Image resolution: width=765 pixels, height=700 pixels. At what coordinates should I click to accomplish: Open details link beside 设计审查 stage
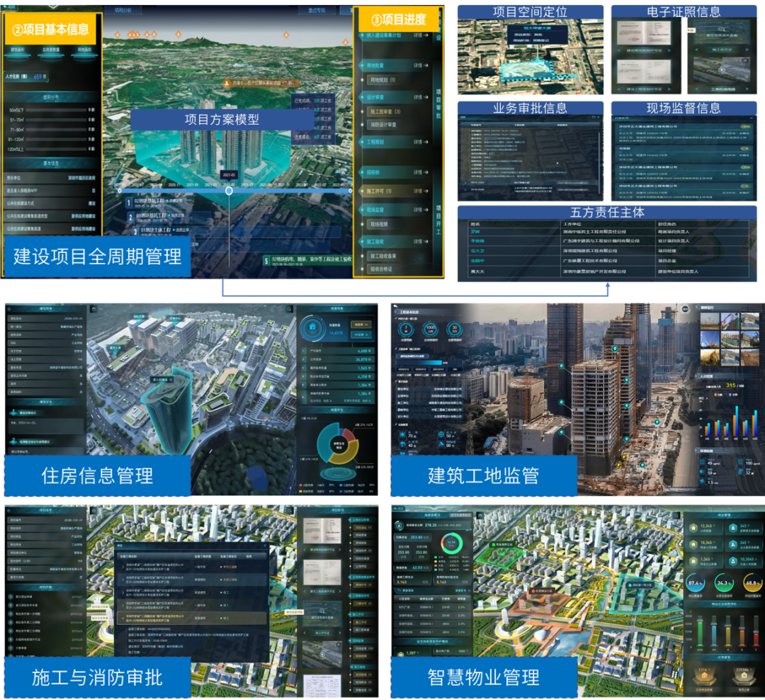point(421,97)
